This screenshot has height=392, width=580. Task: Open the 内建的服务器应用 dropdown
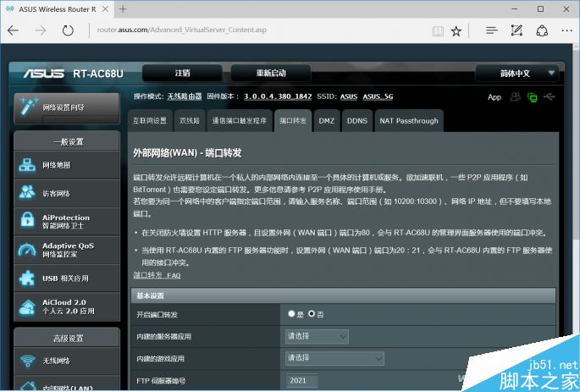[317, 336]
